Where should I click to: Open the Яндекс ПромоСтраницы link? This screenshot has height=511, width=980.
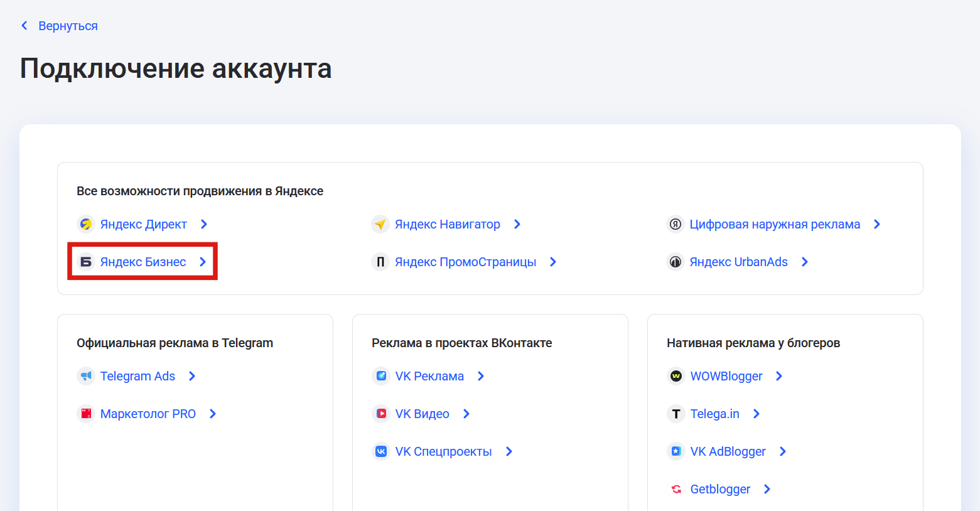pyautogui.click(x=466, y=262)
